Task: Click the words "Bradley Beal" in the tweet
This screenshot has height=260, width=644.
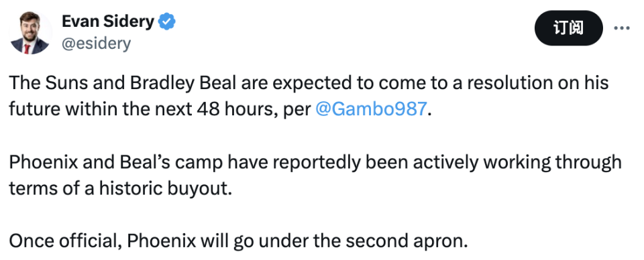Action: (x=183, y=83)
